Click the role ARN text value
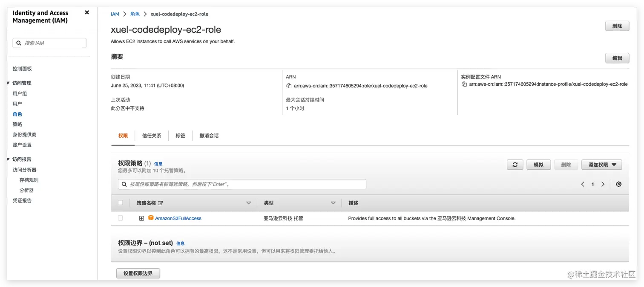The height and width of the screenshot is (287, 644). [x=360, y=86]
